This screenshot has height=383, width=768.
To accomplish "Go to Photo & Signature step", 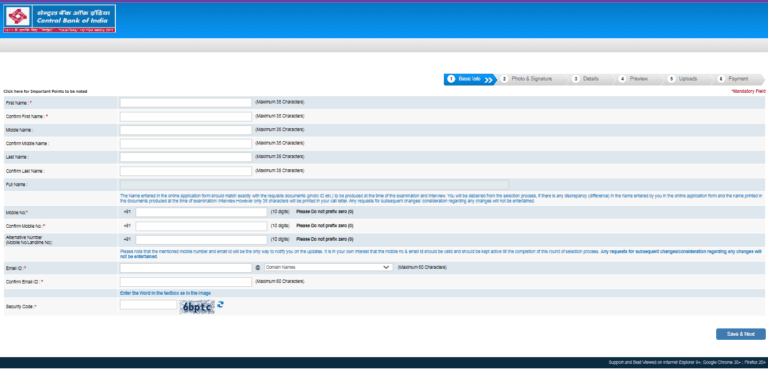I will click(x=531, y=79).
